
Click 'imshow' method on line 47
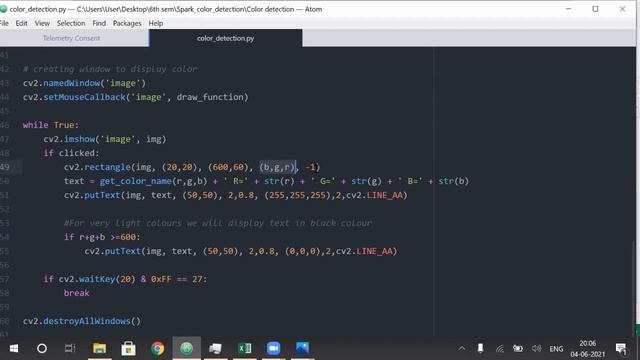coord(79,139)
